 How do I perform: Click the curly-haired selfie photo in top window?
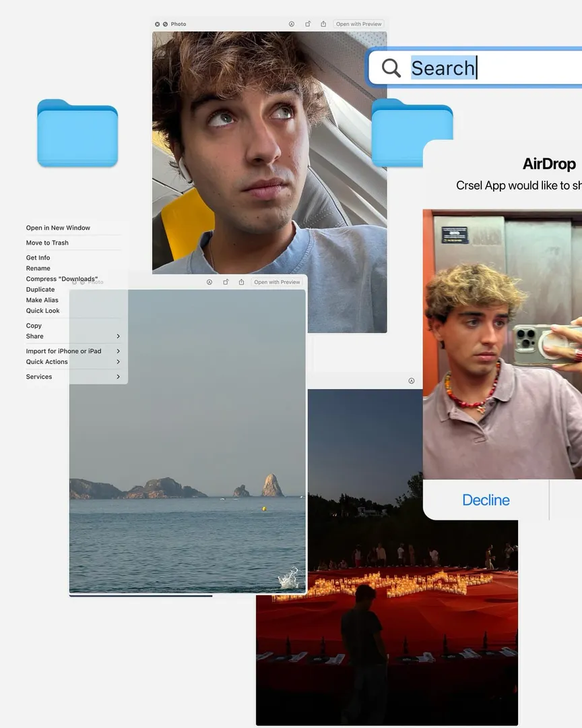point(269,152)
